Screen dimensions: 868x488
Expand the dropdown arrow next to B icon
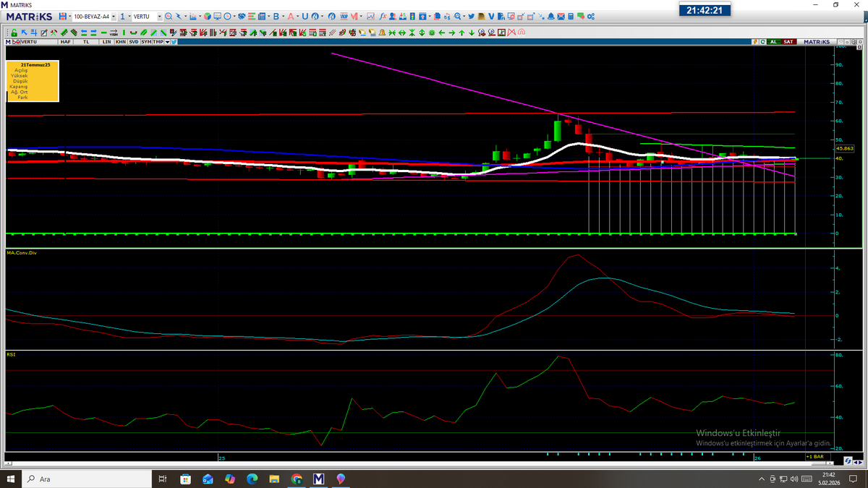[283, 16]
